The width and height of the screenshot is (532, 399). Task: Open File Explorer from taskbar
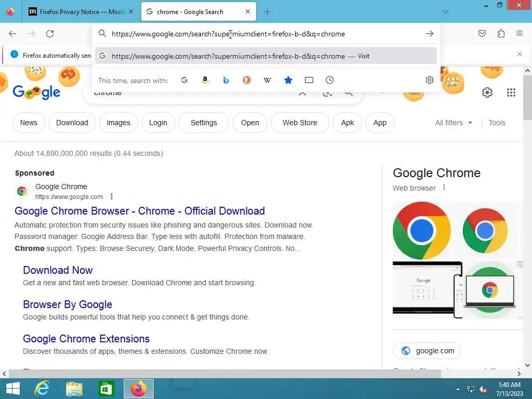pyautogui.click(x=74, y=389)
